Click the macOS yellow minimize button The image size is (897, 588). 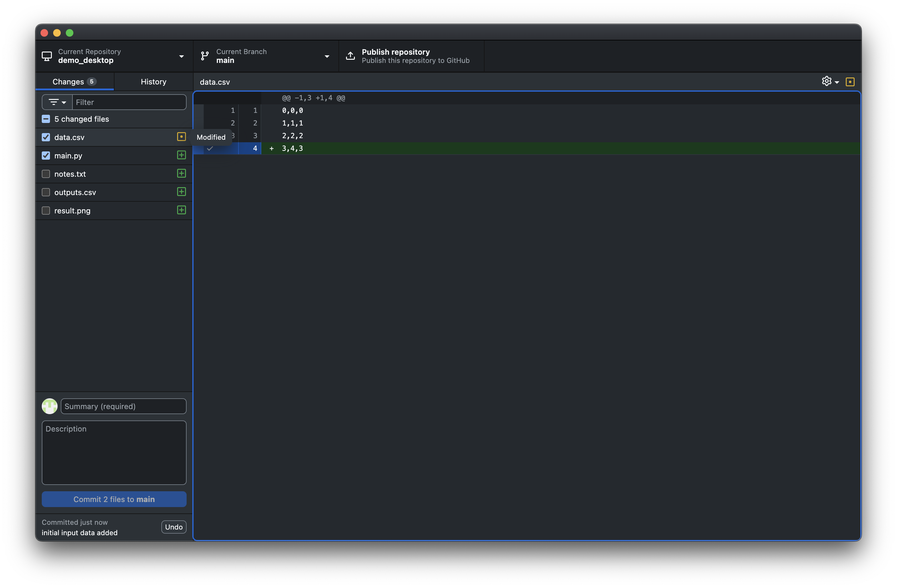pyautogui.click(x=57, y=33)
